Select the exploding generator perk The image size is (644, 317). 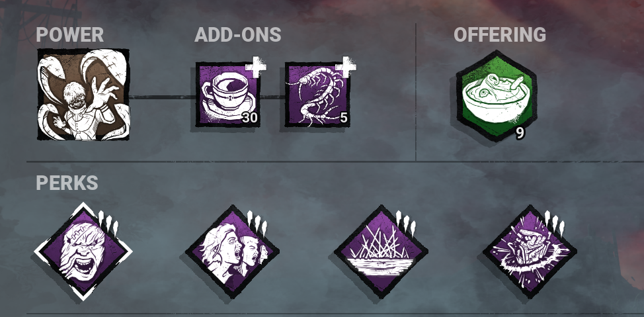[x=530, y=251]
